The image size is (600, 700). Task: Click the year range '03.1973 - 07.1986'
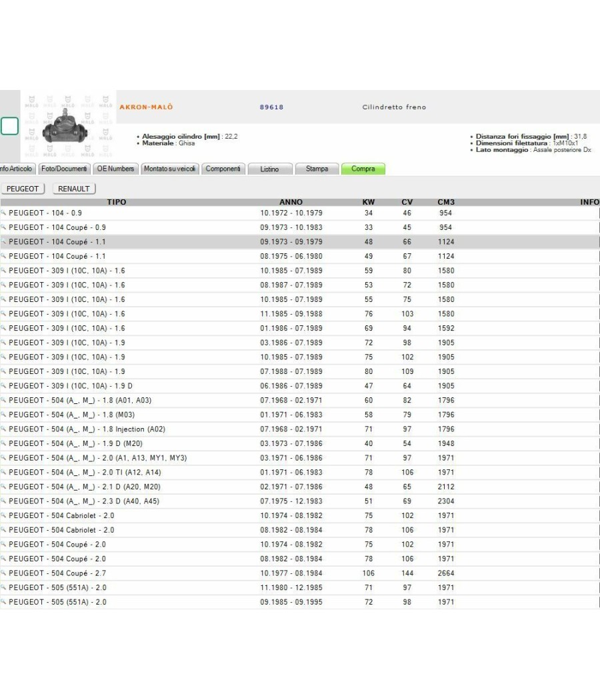coord(291,443)
